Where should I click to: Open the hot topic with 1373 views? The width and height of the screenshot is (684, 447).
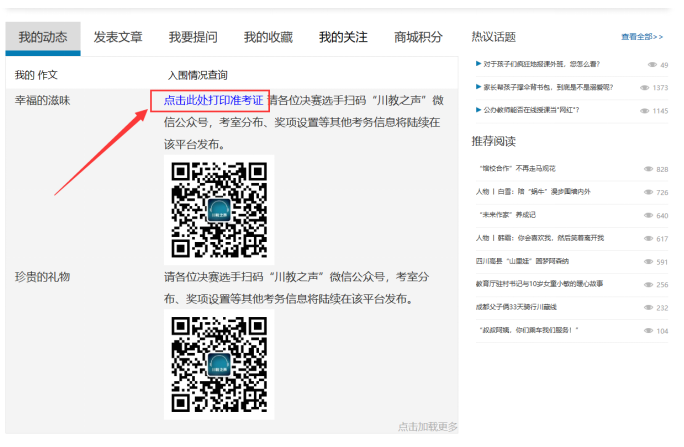(x=548, y=87)
